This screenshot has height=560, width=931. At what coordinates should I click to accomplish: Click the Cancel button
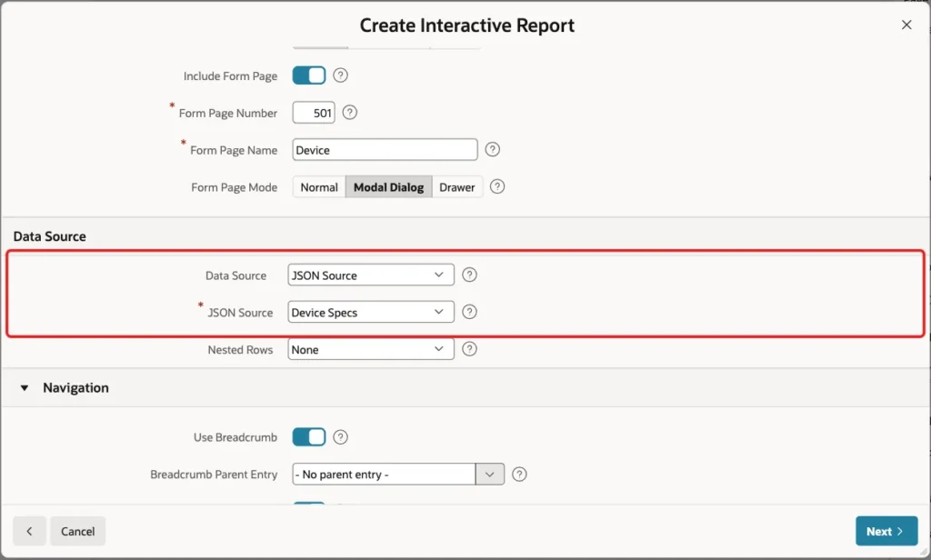(x=78, y=531)
